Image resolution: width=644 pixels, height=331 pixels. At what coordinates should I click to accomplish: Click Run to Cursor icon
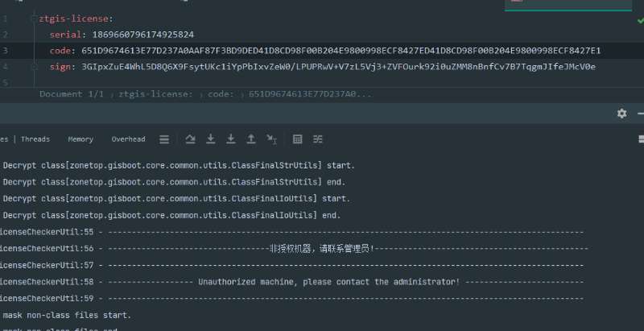271,139
